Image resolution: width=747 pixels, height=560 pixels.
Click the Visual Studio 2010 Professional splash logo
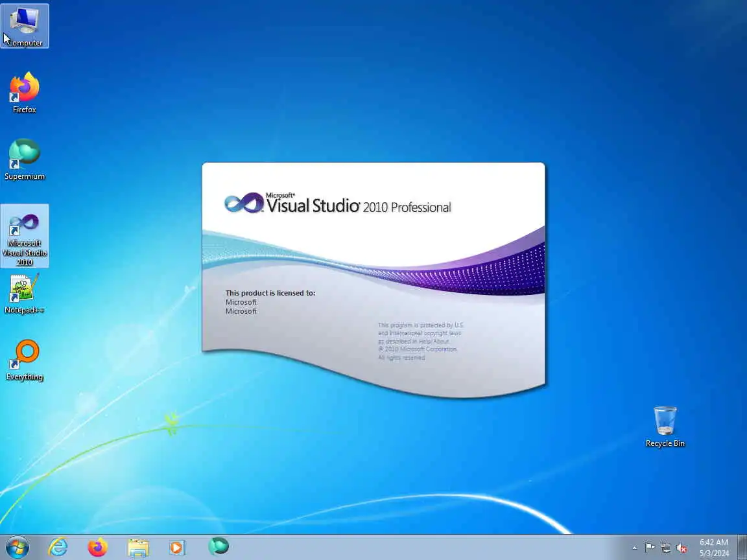(337, 204)
